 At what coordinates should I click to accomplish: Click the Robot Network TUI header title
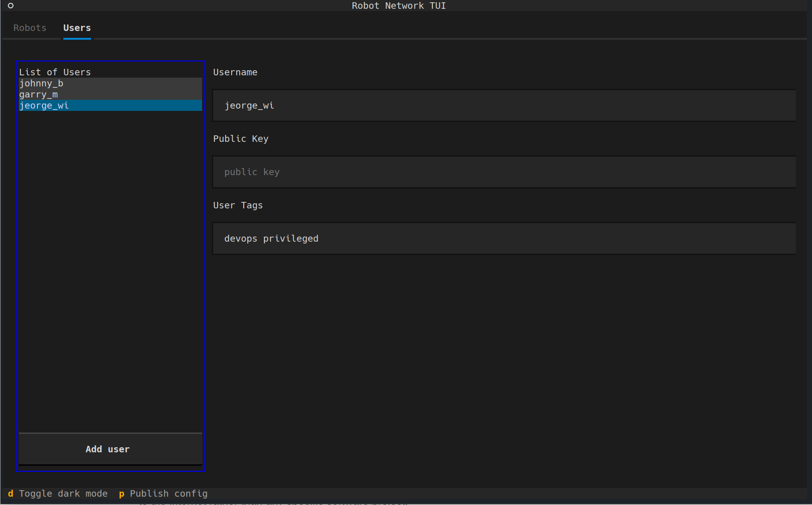pos(399,6)
